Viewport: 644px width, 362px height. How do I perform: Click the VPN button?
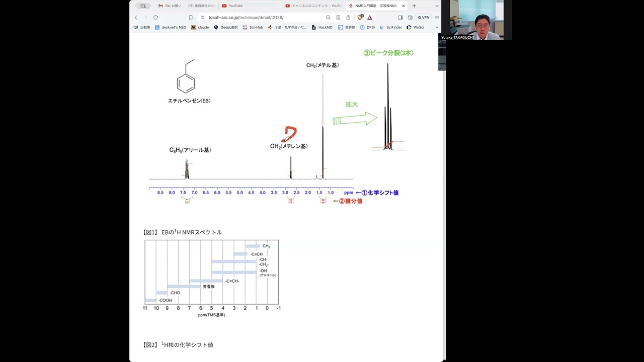coord(424,17)
